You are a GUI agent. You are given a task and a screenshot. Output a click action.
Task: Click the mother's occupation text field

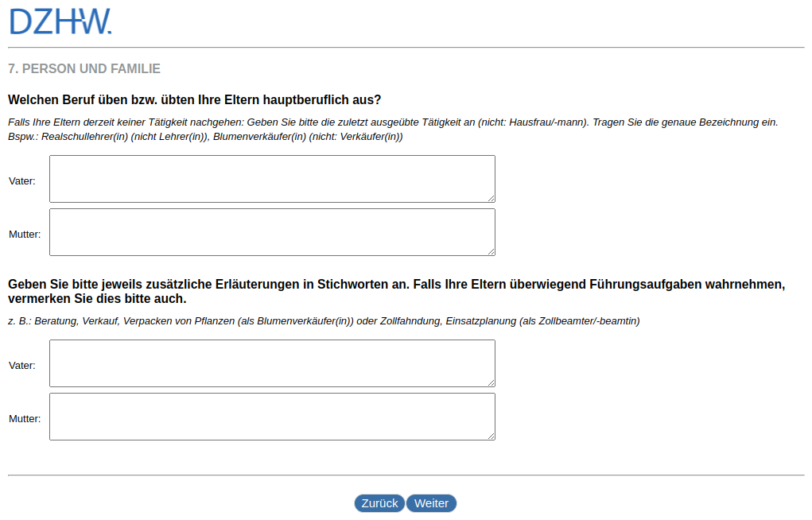(x=272, y=232)
